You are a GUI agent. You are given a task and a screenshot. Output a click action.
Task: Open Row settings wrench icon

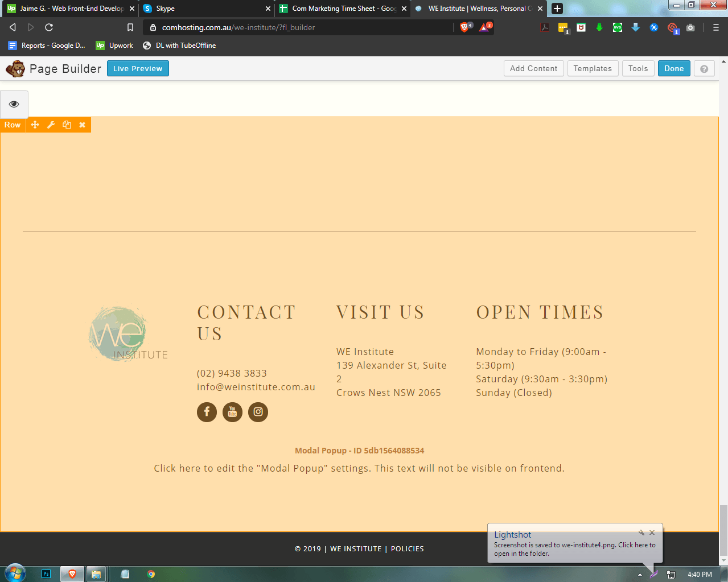click(51, 125)
